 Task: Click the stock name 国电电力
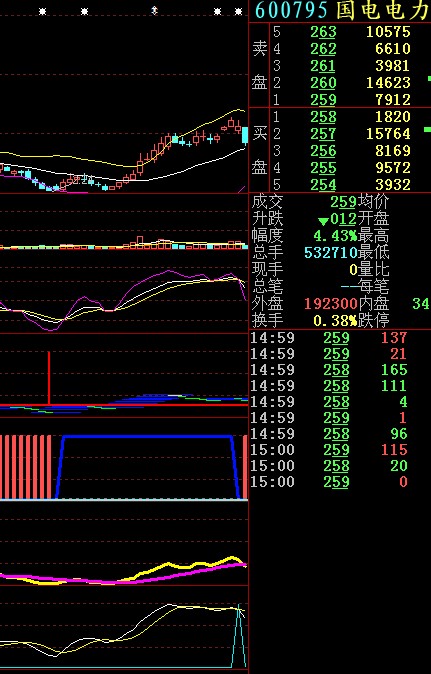383,10
